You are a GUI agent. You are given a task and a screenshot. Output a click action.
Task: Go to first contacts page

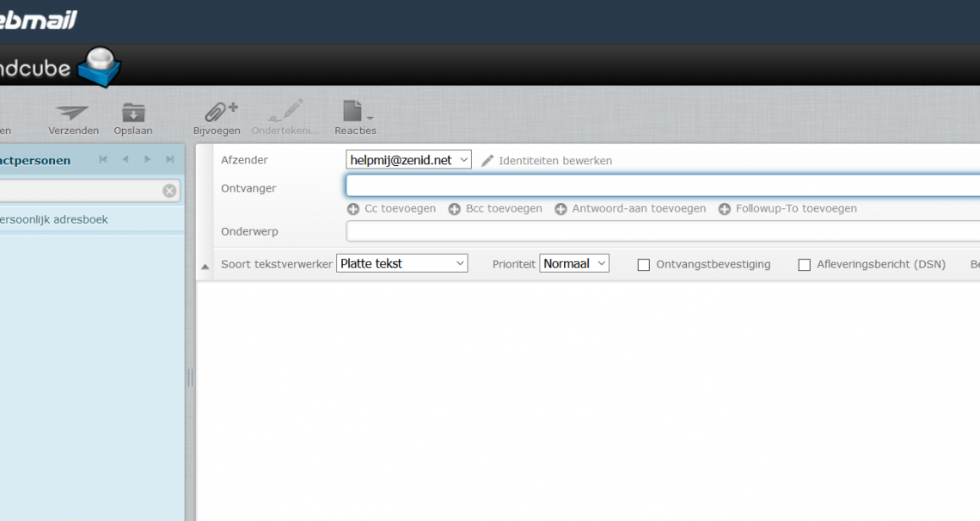pos(103,159)
